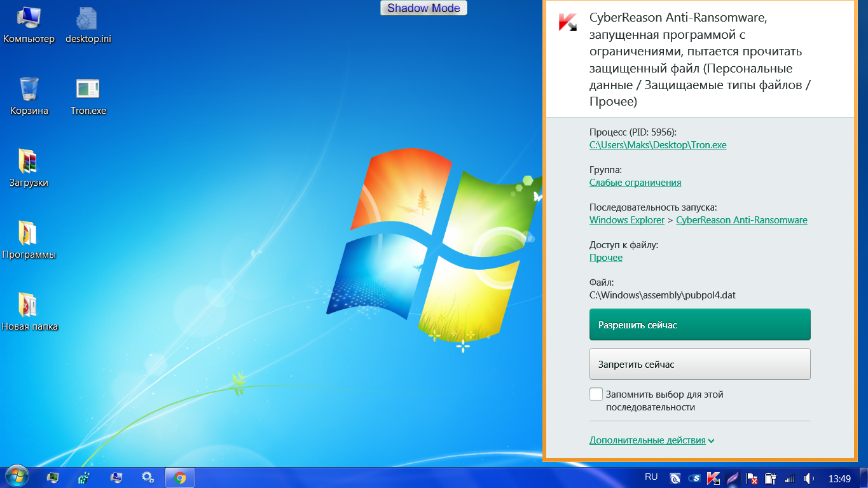
Task: Enable Запомнить выбор для этой последовательности checkbox
Action: pos(596,394)
